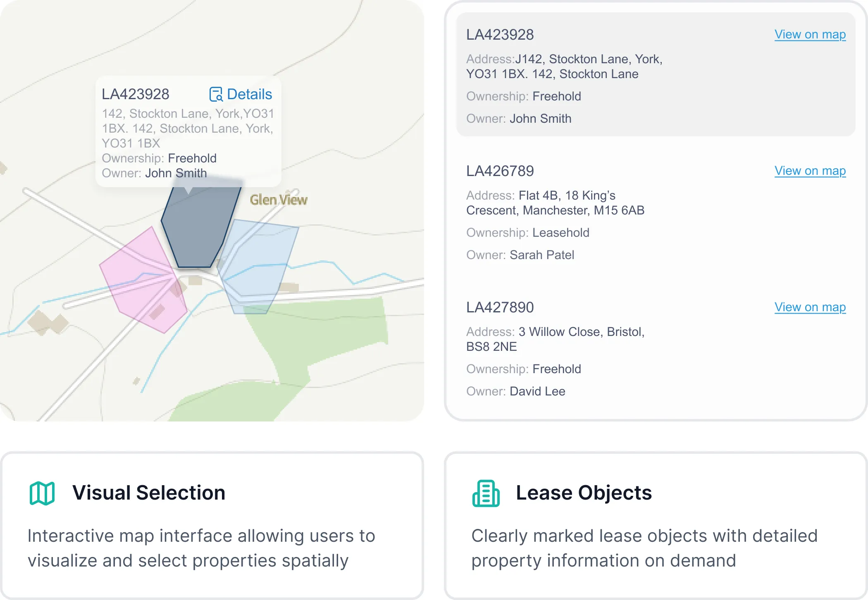Viewport: 868px width, 600px height.
Task: Click View on map for LA427890
Action: (809, 307)
